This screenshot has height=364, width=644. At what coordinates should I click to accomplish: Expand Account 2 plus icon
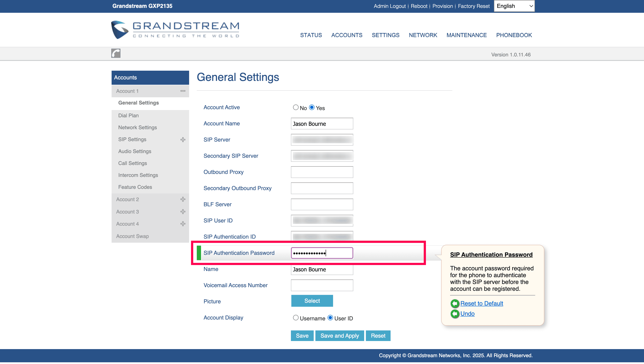coord(183,199)
